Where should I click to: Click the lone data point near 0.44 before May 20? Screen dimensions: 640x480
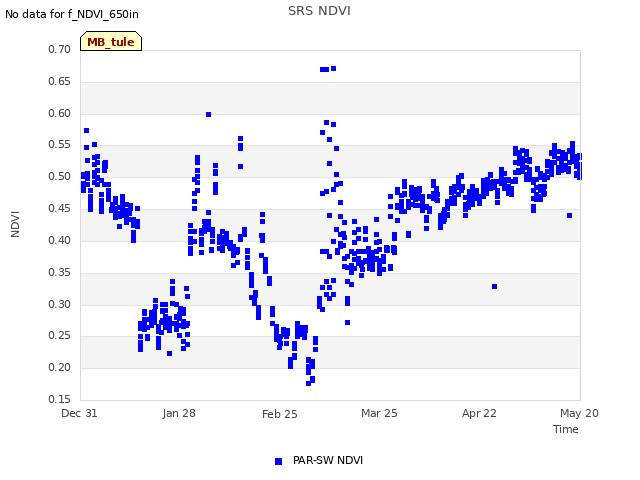(x=569, y=216)
